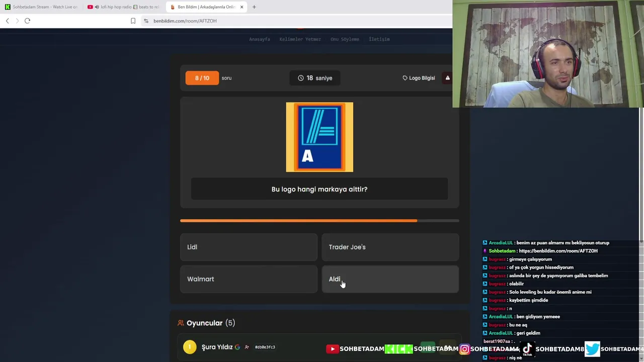Click the warning triangle report icon
Screen dimensions: 644x362
pos(447,78)
